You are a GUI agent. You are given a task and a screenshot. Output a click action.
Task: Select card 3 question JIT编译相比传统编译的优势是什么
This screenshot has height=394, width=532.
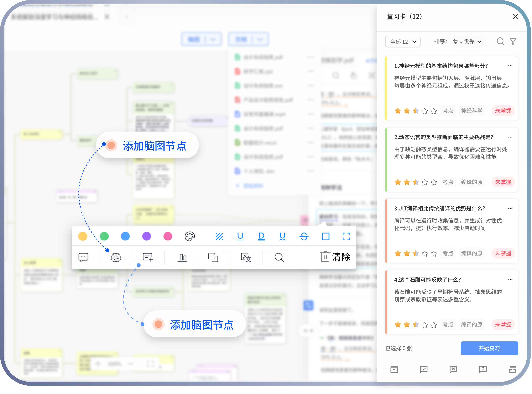click(439, 209)
